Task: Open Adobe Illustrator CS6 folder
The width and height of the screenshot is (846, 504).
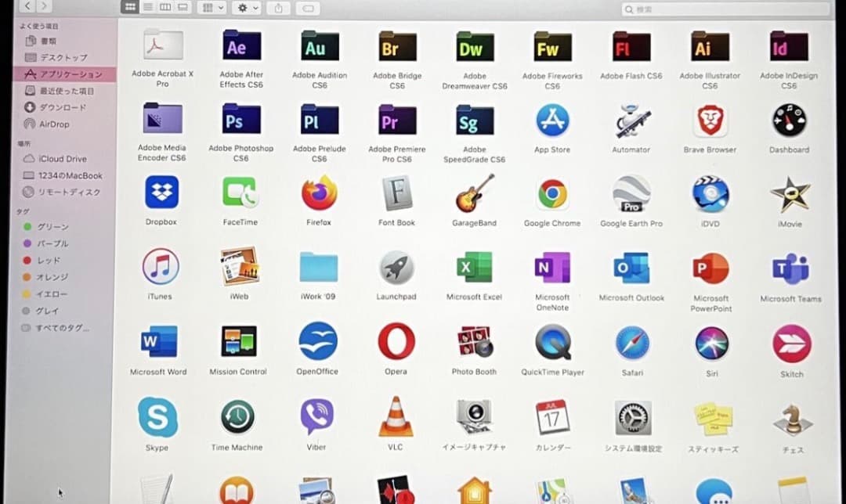Action: (710, 48)
